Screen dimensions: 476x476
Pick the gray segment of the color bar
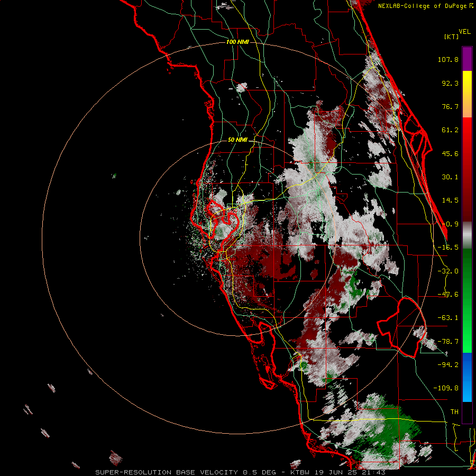[467, 235]
